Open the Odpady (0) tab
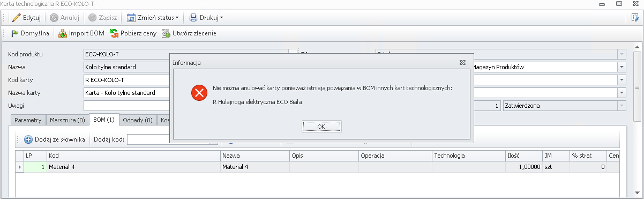This screenshot has width=644, height=199. tap(138, 120)
